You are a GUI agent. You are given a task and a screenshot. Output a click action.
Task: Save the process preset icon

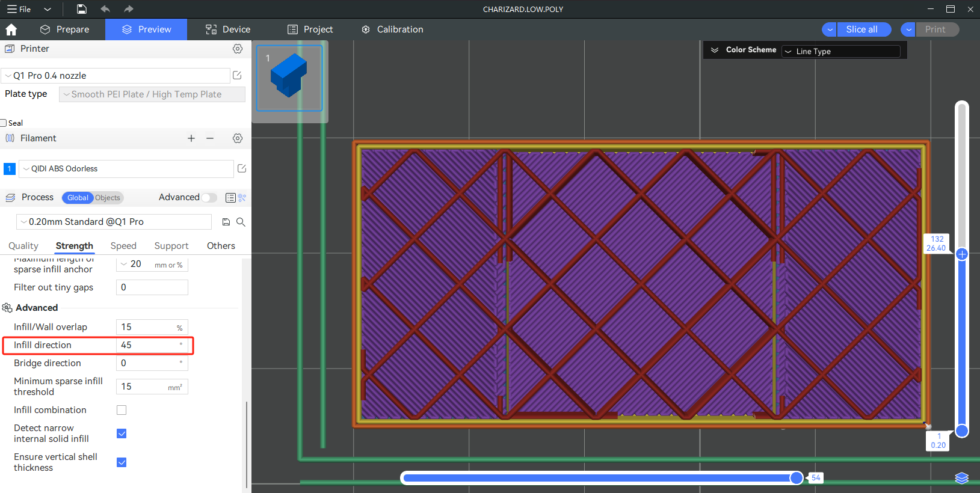(x=226, y=222)
